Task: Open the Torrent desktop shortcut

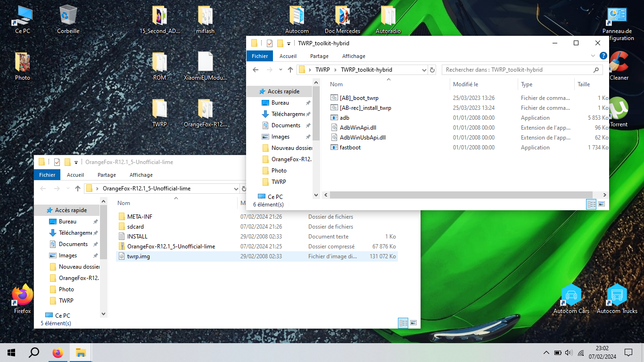Action: pyautogui.click(x=619, y=113)
